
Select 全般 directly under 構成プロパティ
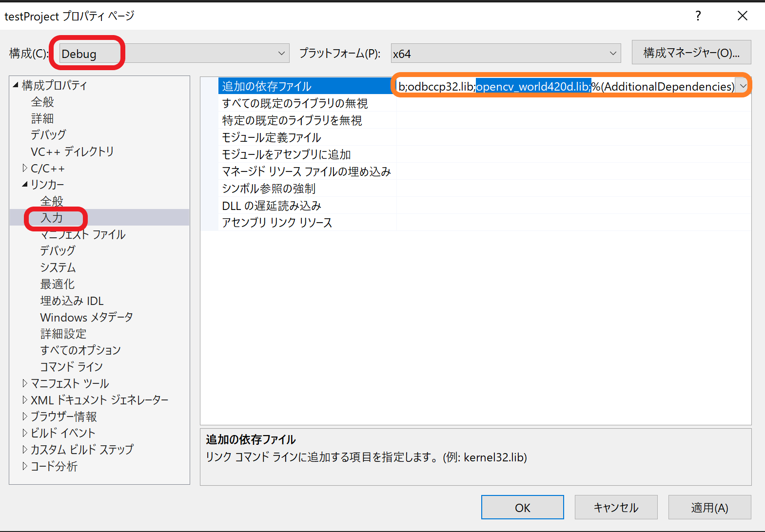(42, 102)
